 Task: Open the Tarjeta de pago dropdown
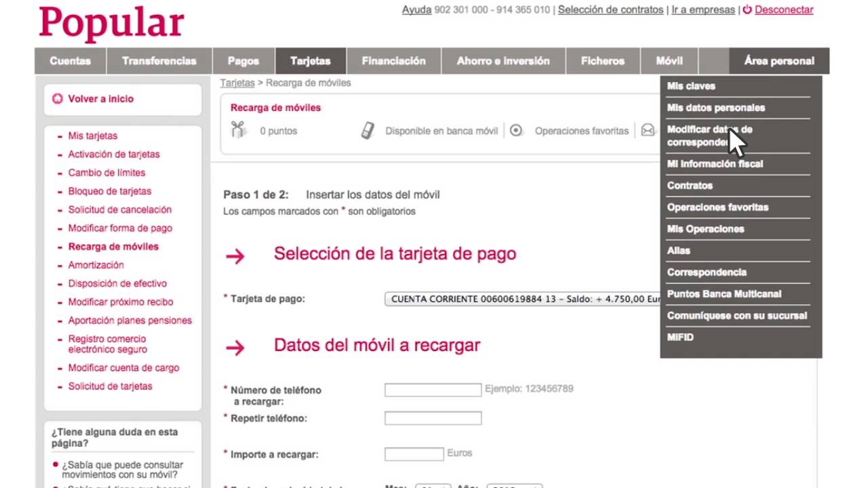[x=523, y=299]
